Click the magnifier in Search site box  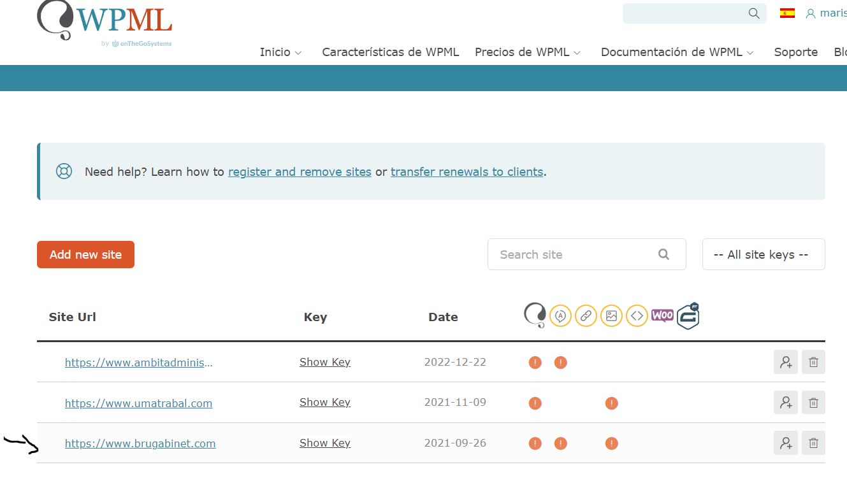coord(663,254)
